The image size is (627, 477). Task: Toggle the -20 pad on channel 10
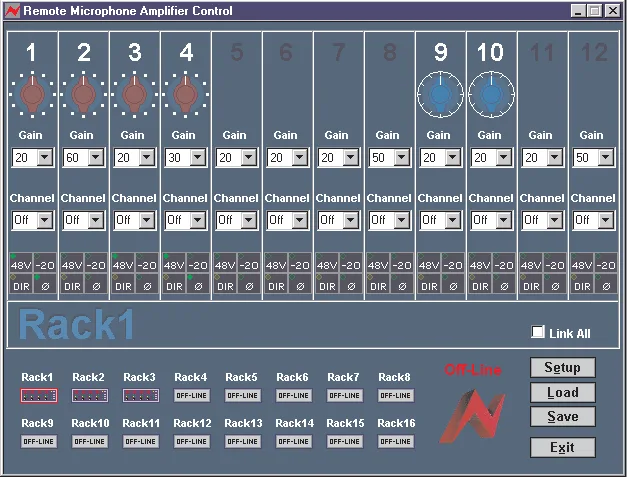(x=504, y=262)
